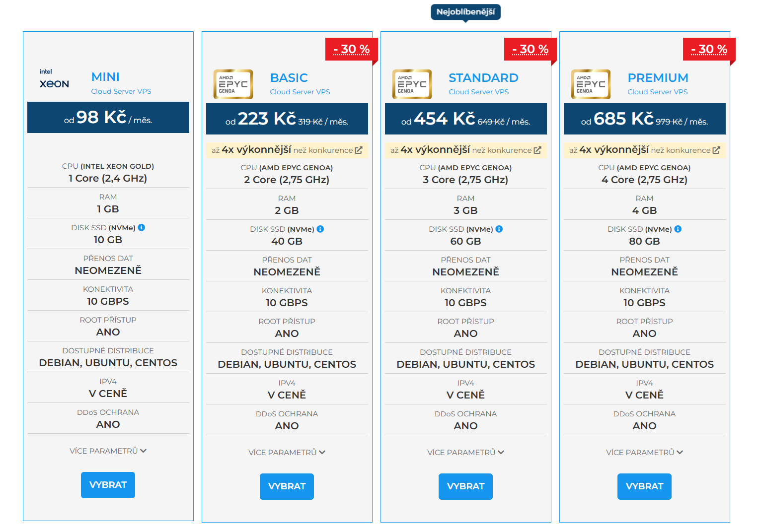Image resolution: width=758 pixels, height=532 pixels.
Task: Expand VÍCE PARAMETRŮ for BASIC plan
Action: 287,452
